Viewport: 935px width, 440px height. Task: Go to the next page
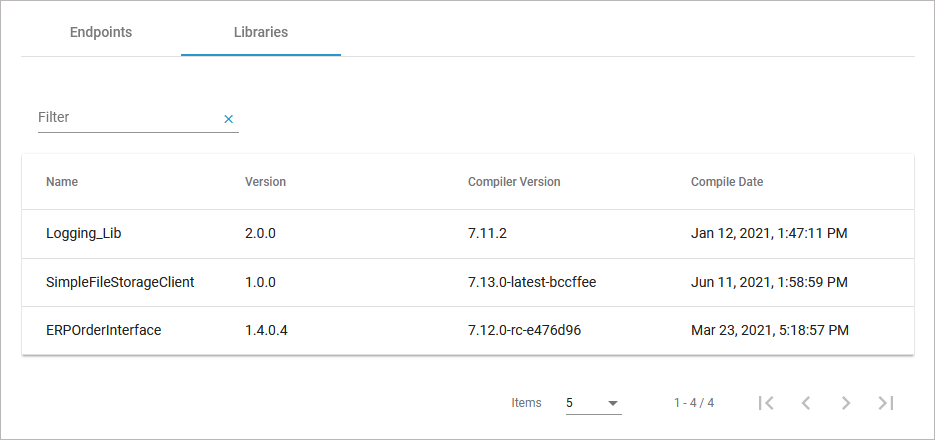tap(846, 403)
